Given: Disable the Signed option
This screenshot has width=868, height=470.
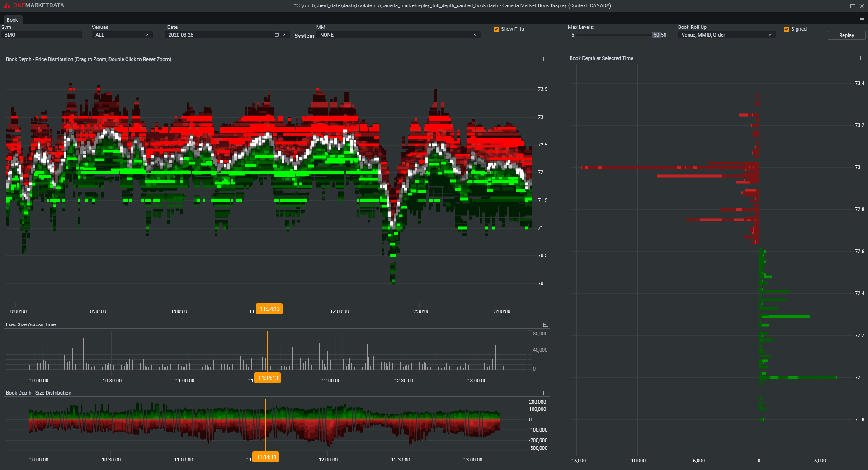Looking at the screenshot, I should tap(786, 29).
